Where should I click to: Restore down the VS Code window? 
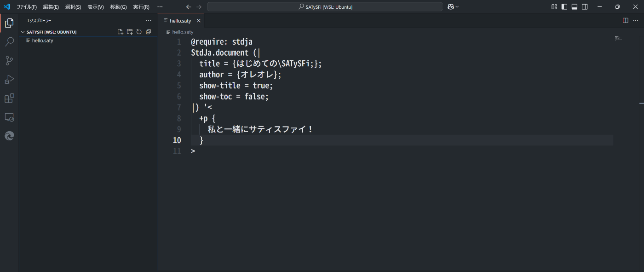pyautogui.click(x=617, y=7)
